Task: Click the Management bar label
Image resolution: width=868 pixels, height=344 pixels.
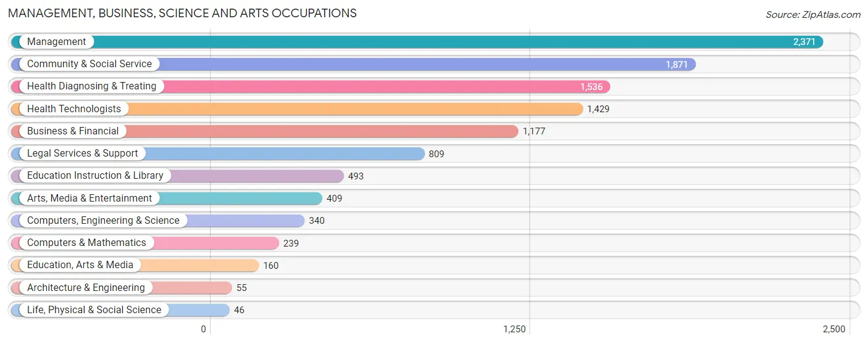Action: pos(56,42)
